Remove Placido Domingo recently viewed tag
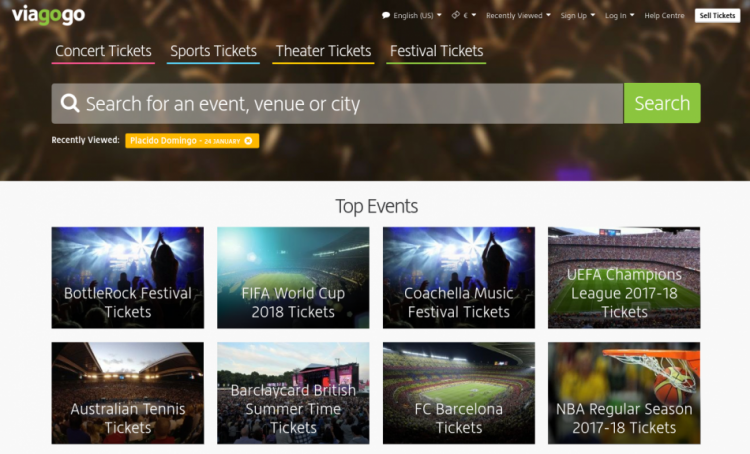This screenshot has height=454, width=750. (248, 141)
